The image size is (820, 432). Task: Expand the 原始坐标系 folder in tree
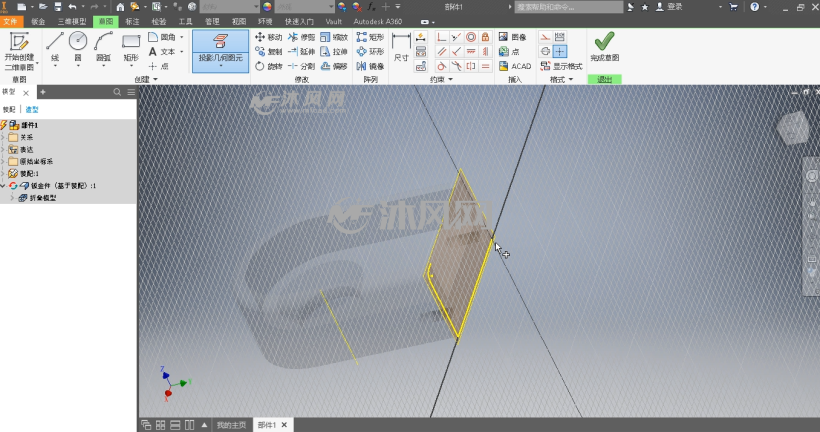pyautogui.click(x=4, y=161)
